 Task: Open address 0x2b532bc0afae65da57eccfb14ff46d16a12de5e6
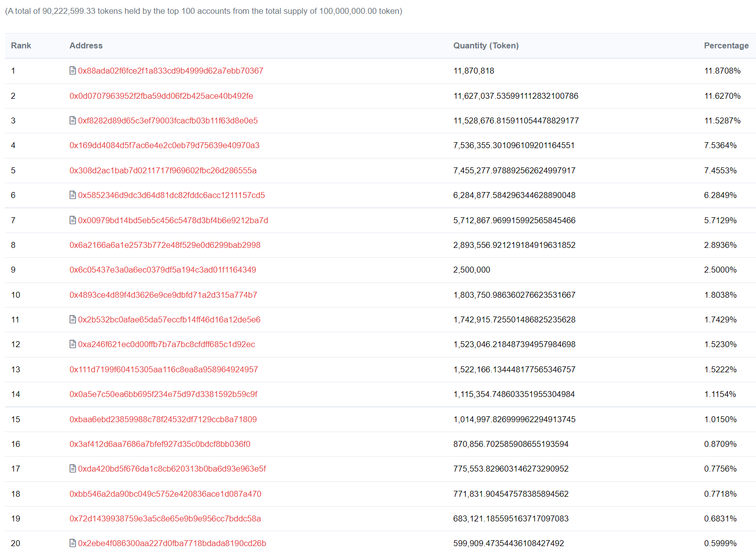tap(169, 319)
